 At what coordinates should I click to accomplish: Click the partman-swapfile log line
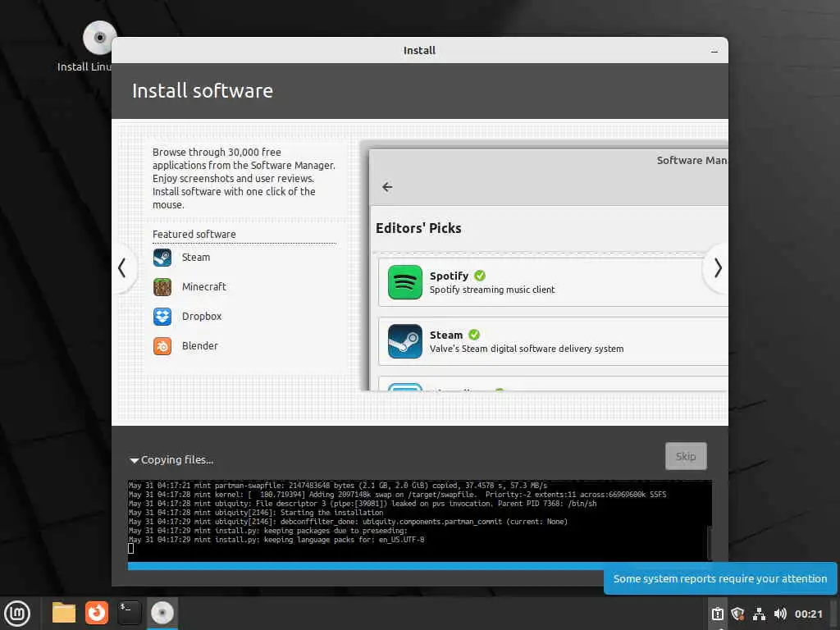coord(338,486)
